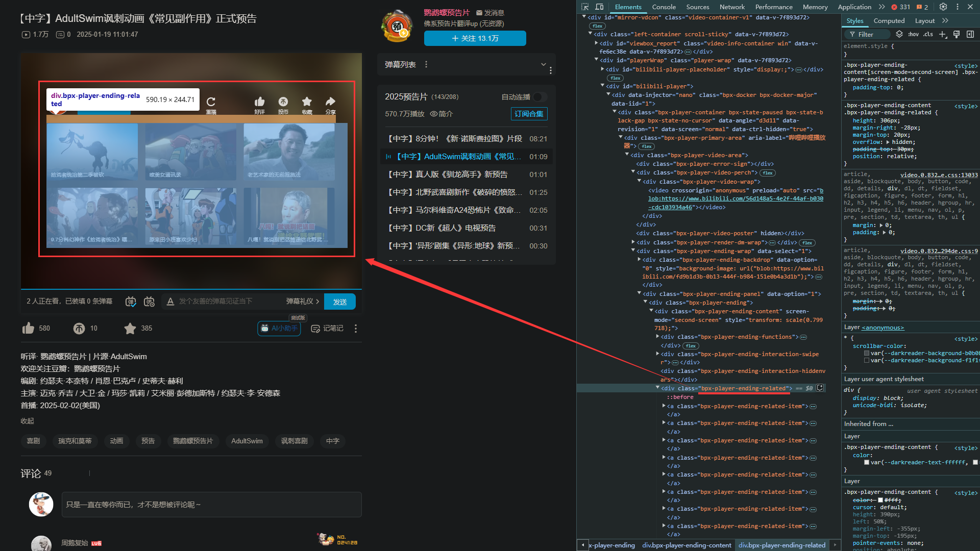Click the player ending 好评 like icon

[259, 105]
